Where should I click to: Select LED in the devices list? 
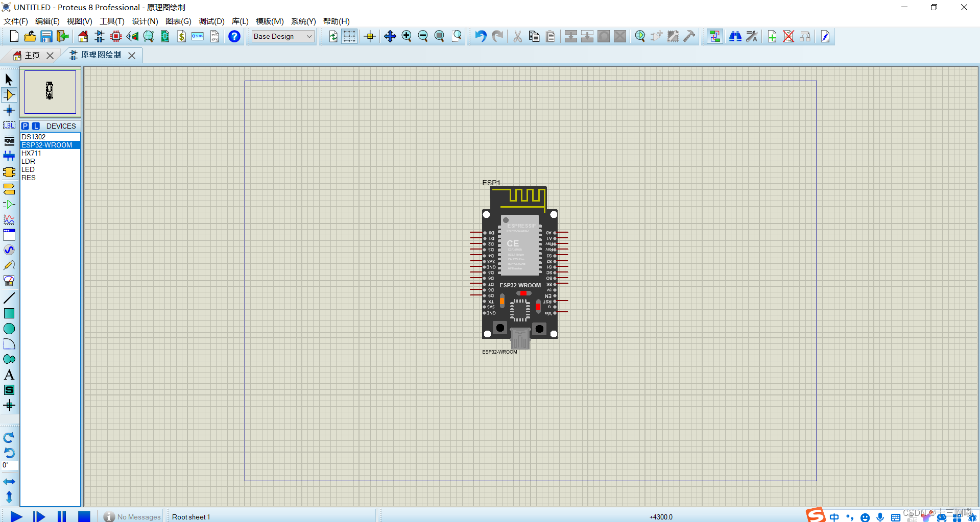(x=50, y=169)
